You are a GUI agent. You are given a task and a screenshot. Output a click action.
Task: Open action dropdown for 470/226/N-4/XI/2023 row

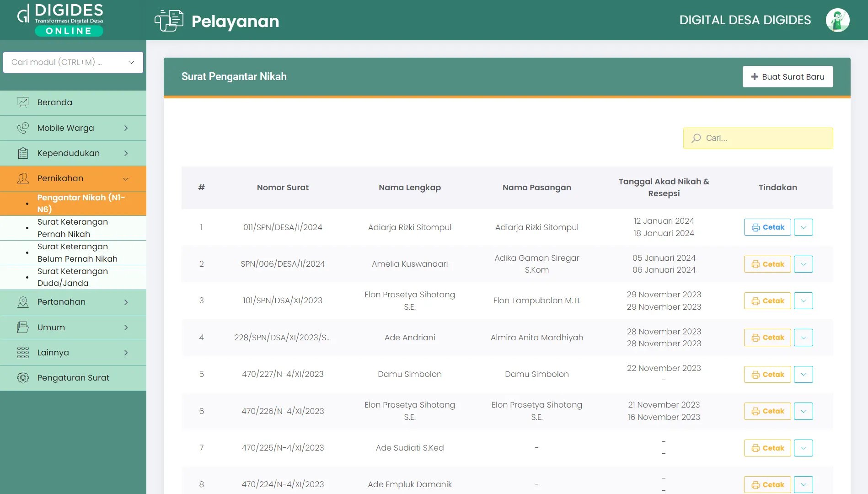(x=804, y=411)
